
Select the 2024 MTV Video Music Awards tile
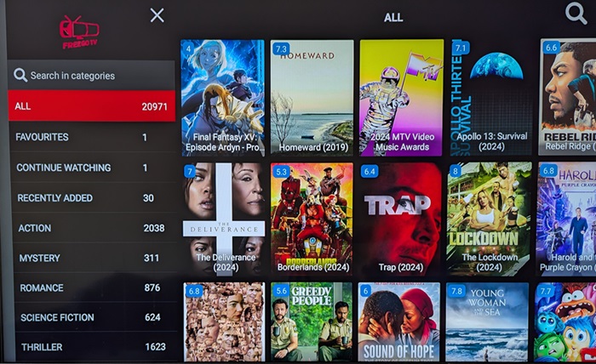(402, 98)
